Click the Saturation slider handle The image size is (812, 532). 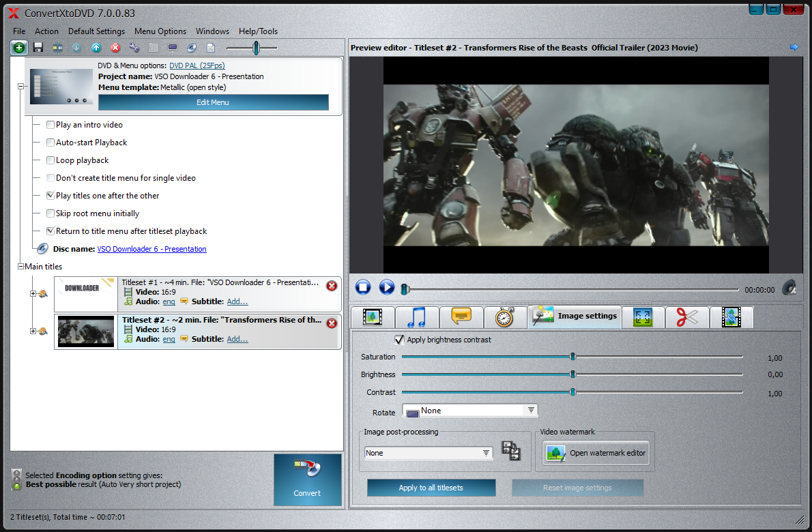coord(572,357)
